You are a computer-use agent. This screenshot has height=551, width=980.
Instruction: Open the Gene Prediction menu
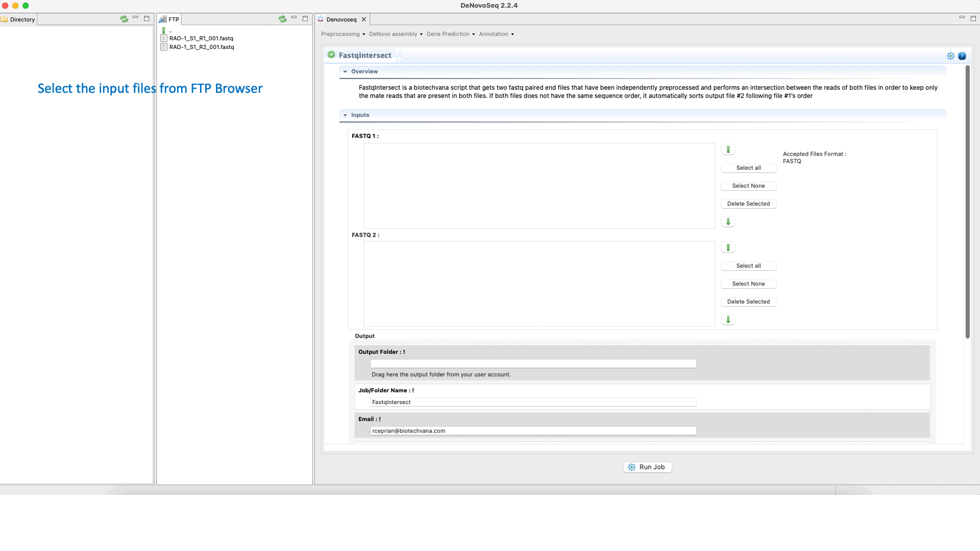(x=451, y=34)
